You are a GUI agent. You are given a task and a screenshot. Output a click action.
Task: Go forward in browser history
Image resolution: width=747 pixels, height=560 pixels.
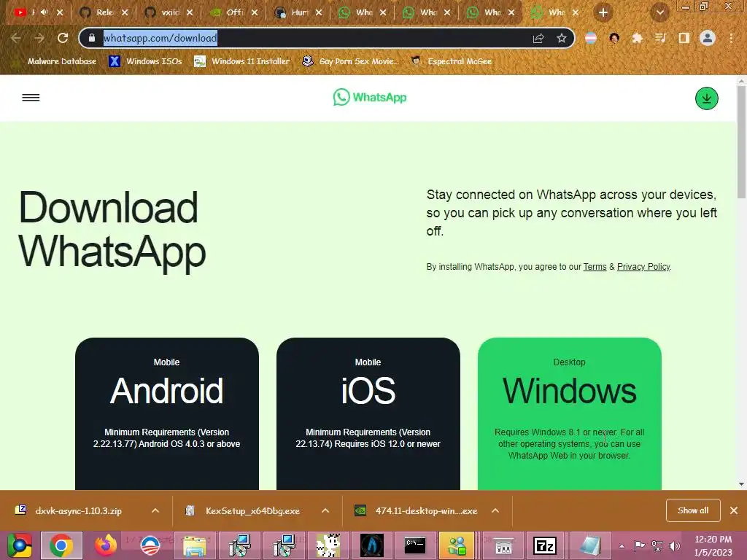[x=39, y=38]
